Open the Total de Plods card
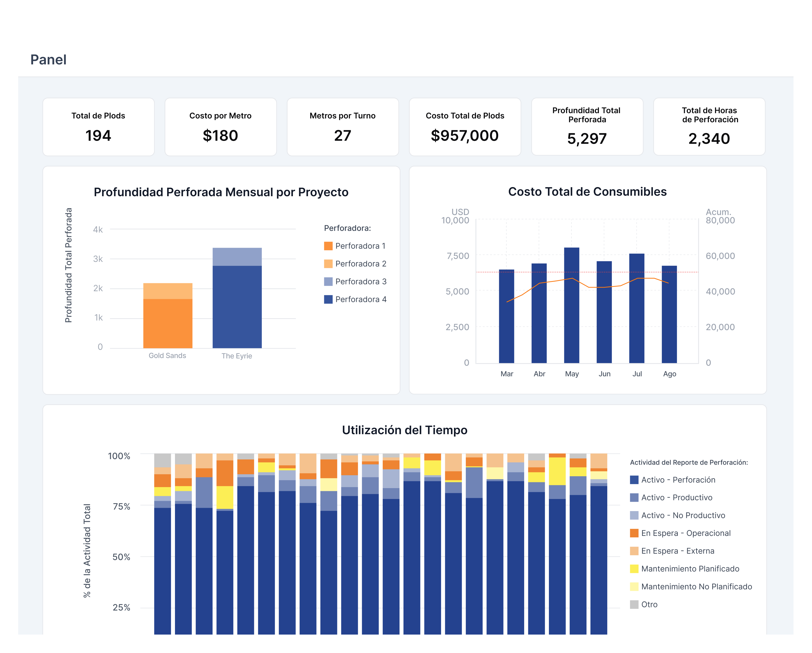This screenshot has height=653, width=812. click(99, 127)
